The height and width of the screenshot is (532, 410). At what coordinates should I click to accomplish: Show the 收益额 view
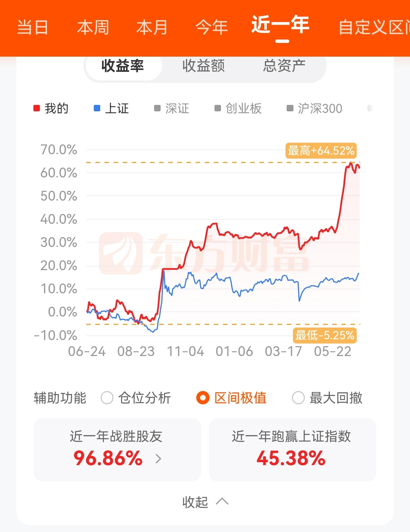[x=203, y=66]
